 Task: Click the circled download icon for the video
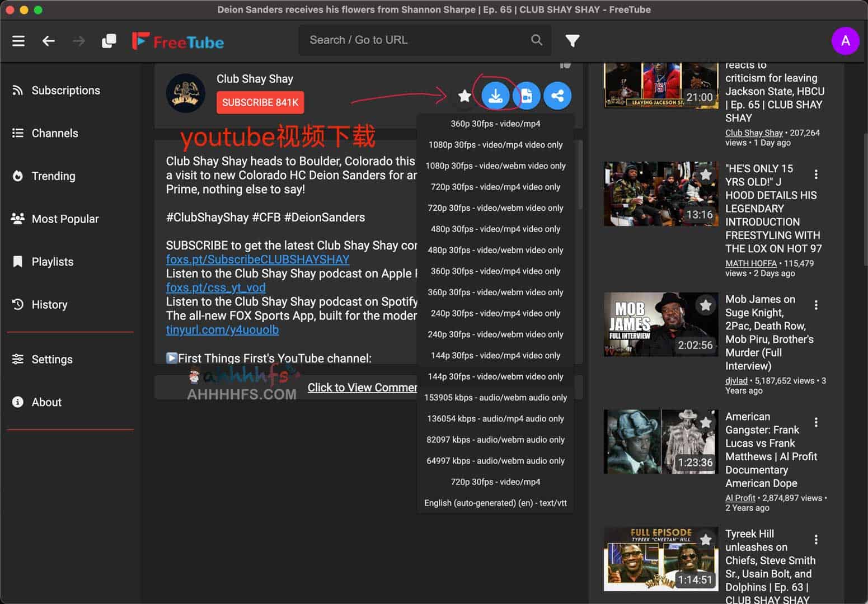[x=496, y=95]
